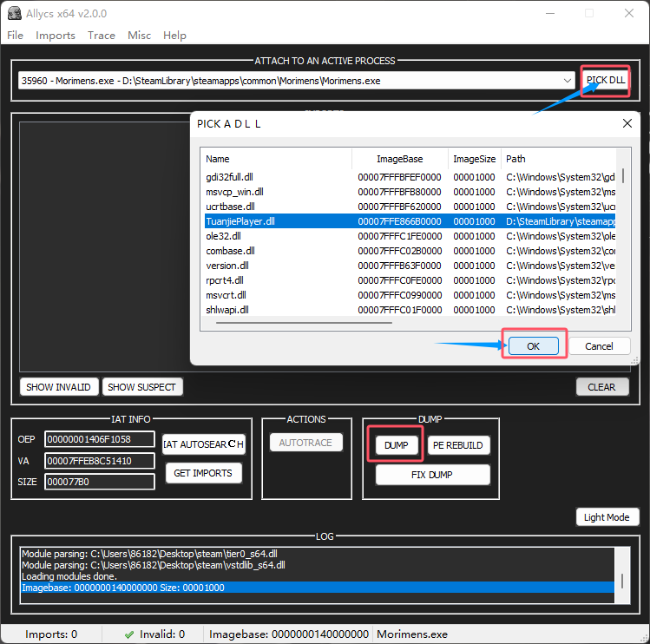Select the highlighted Imagebase log line
Screen dimensions: 650x644
(x=317, y=588)
